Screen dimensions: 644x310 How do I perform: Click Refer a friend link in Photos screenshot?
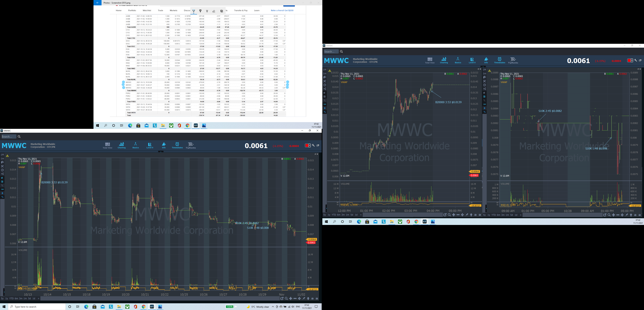tap(282, 11)
